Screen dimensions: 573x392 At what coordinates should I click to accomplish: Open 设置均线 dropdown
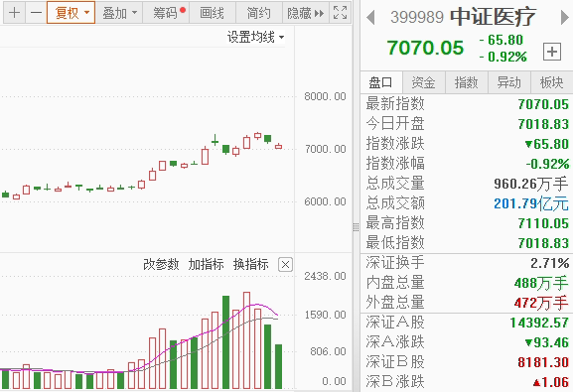coord(255,37)
